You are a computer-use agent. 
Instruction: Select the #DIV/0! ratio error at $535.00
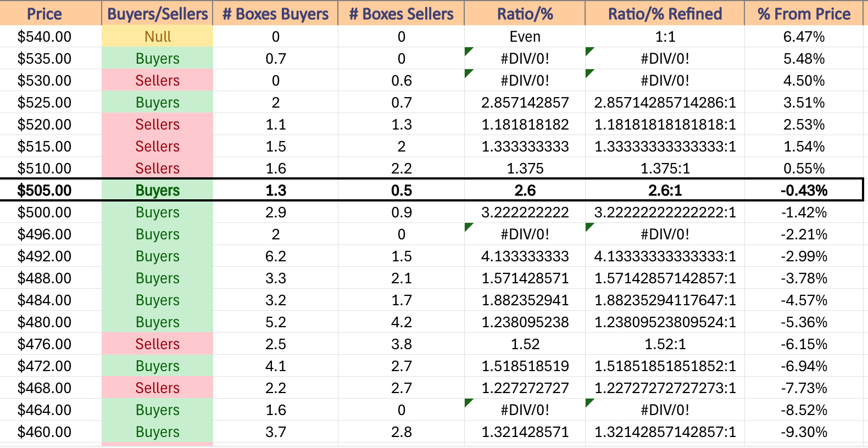click(525, 58)
